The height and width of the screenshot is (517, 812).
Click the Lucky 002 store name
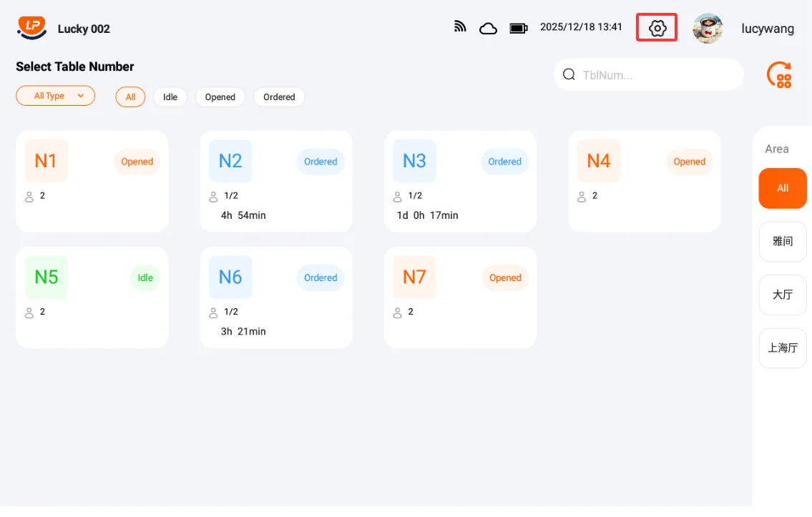pyautogui.click(x=84, y=29)
